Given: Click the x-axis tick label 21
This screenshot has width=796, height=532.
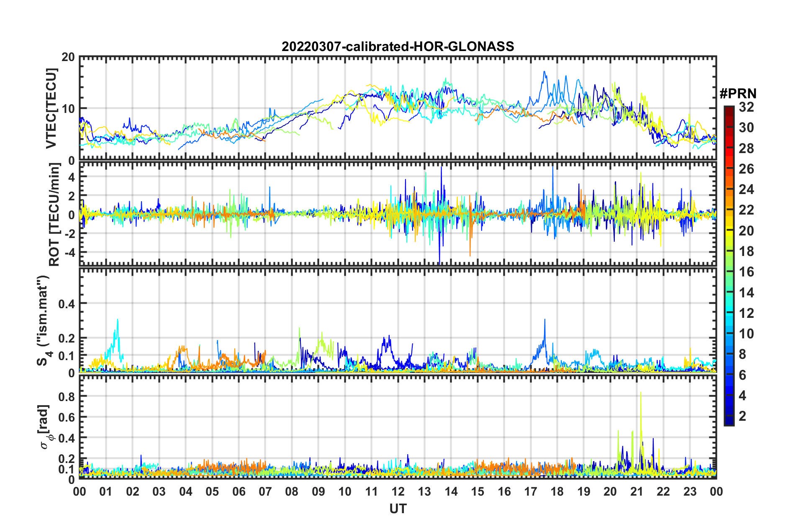Looking at the screenshot, I should [x=637, y=491].
